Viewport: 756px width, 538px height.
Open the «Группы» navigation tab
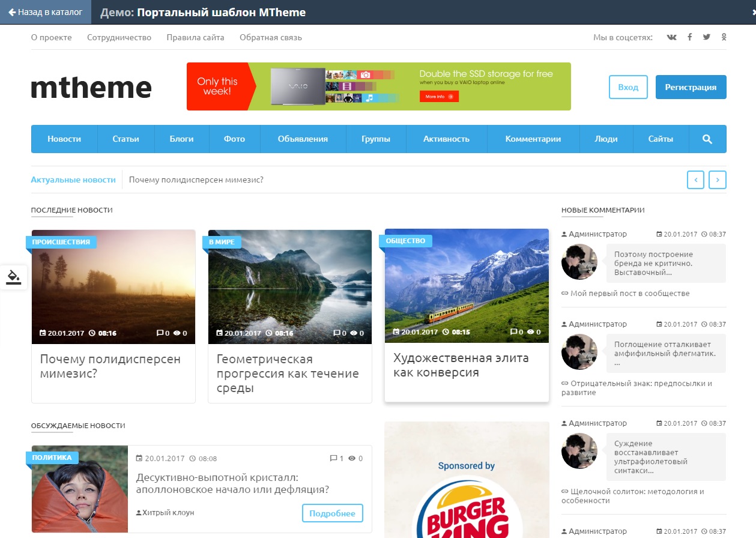pos(376,139)
